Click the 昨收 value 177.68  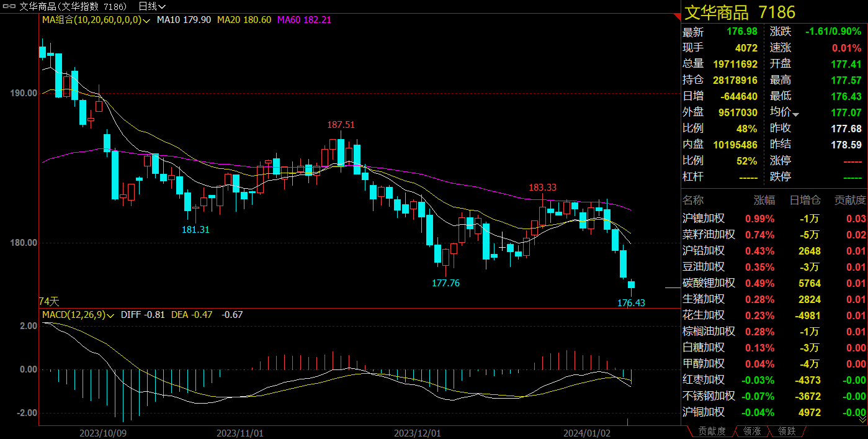[x=846, y=129]
